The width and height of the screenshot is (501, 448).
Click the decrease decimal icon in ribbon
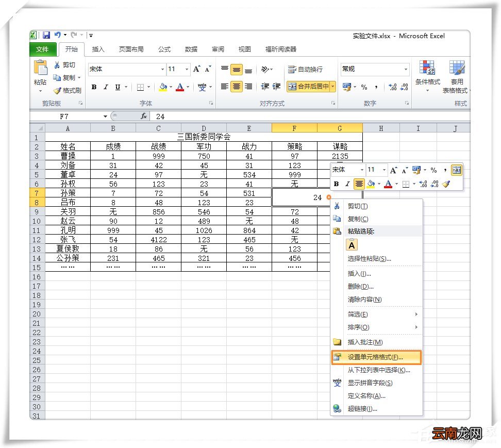point(404,87)
